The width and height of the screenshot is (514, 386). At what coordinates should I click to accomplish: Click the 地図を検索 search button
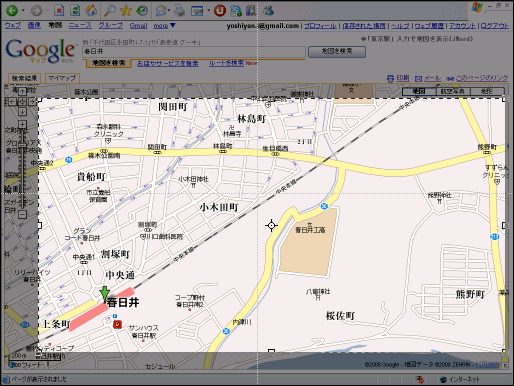[x=337, y=51]
